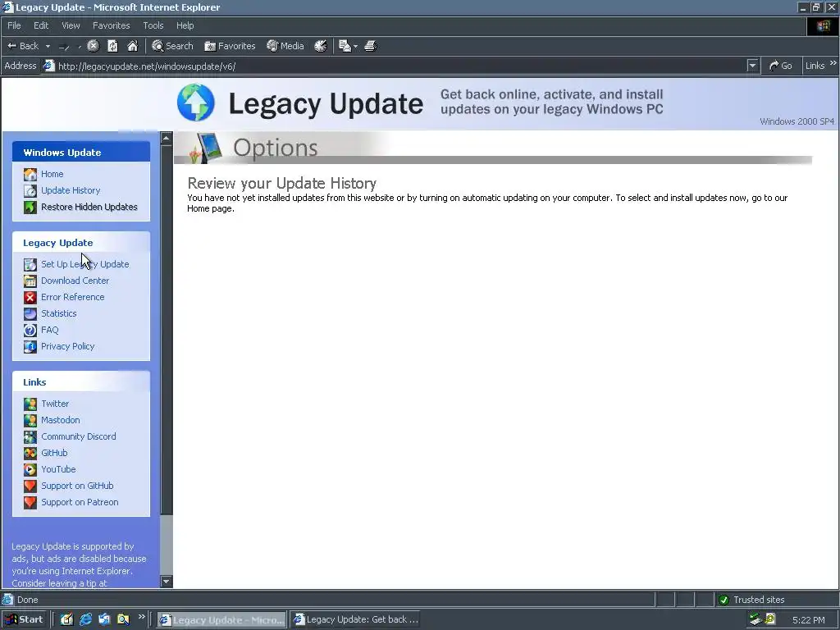This screenshot has height=630, width=840.
Task: Open the Tools menu
Action: 153,25
